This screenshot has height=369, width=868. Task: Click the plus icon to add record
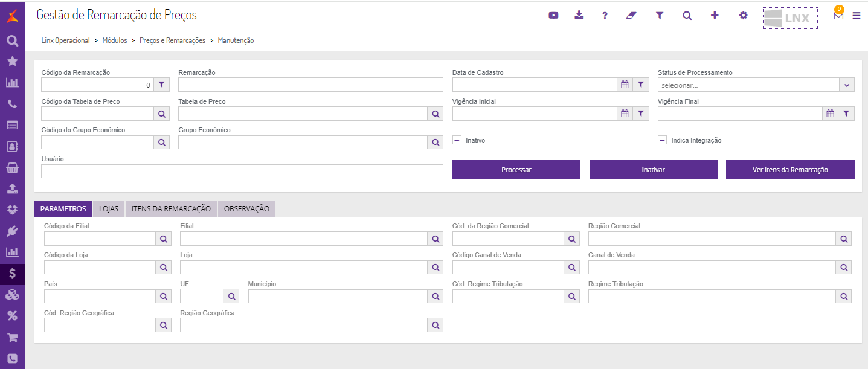click(715, 16)
